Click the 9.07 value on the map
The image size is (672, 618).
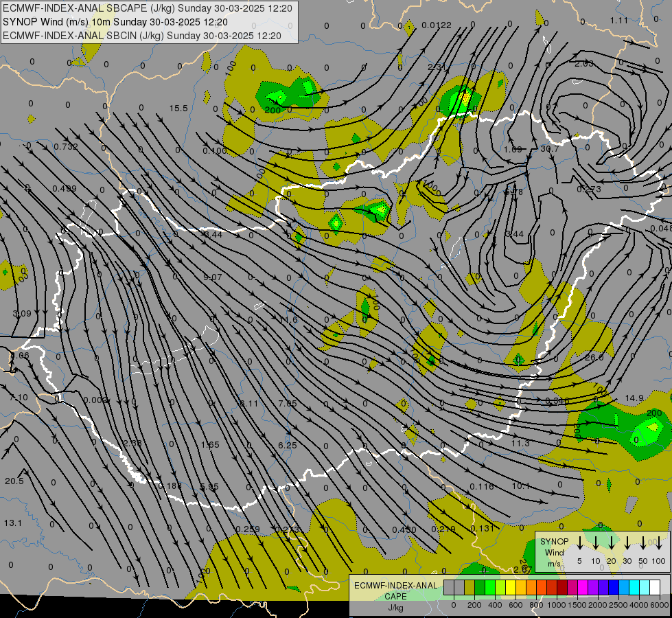213,277
